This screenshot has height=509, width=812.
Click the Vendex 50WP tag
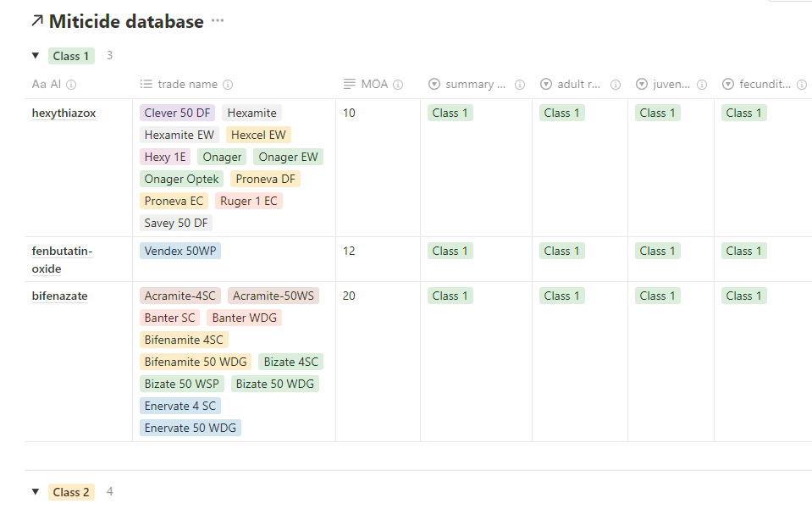point(182,251)
